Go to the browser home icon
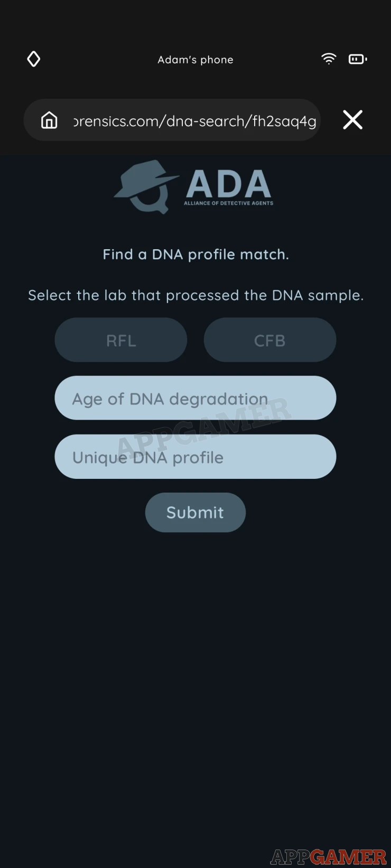The image size is (391, 868). [x=49, y=120]
